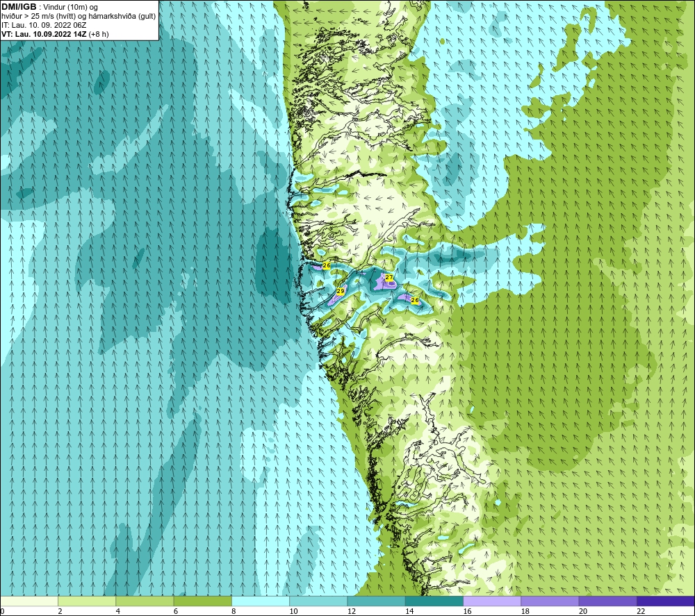This screenshot has width=695, height=616.
Task: Click the 20–22 m/s violet legend swatch
Action: 607,601
